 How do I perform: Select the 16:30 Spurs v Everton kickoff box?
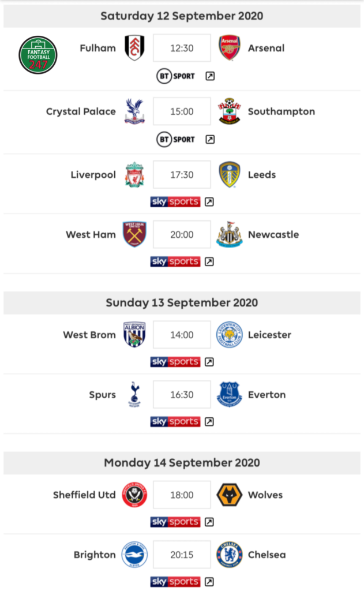(x=182, y=394)
